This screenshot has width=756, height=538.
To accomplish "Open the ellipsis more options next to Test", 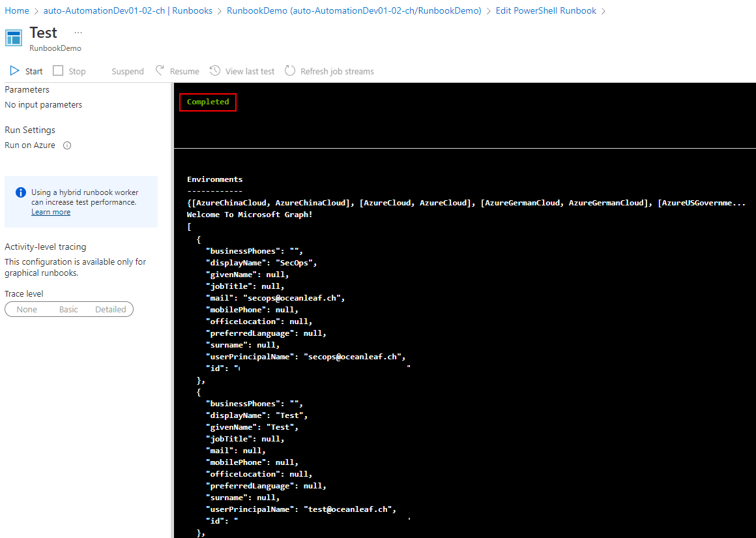I will [78, 33].
